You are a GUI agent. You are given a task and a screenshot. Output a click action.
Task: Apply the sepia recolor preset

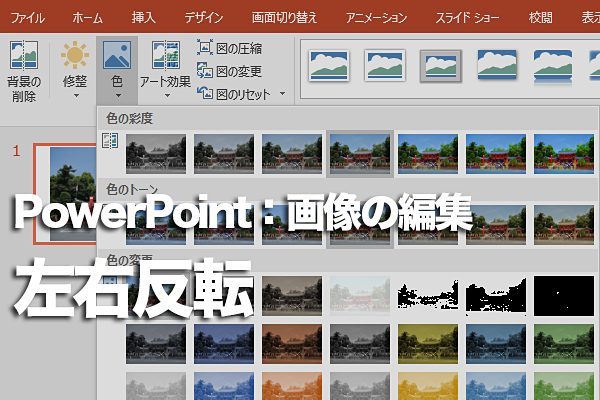[292, 296]
